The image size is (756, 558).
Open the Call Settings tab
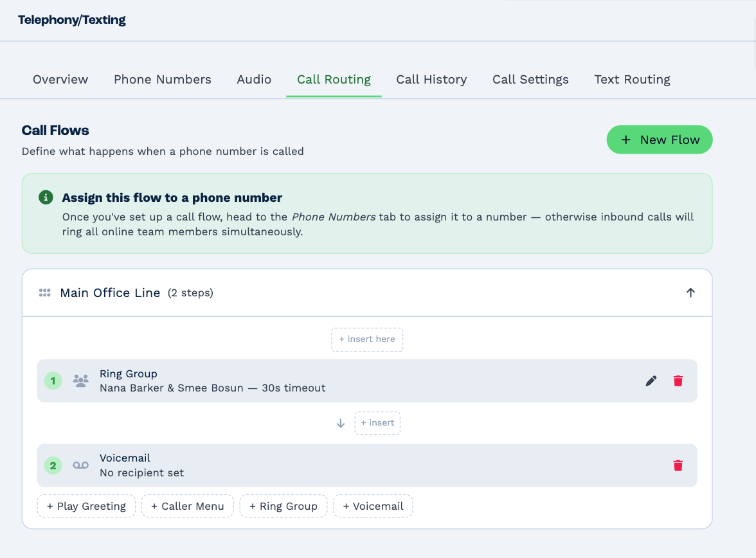[530, 80]
